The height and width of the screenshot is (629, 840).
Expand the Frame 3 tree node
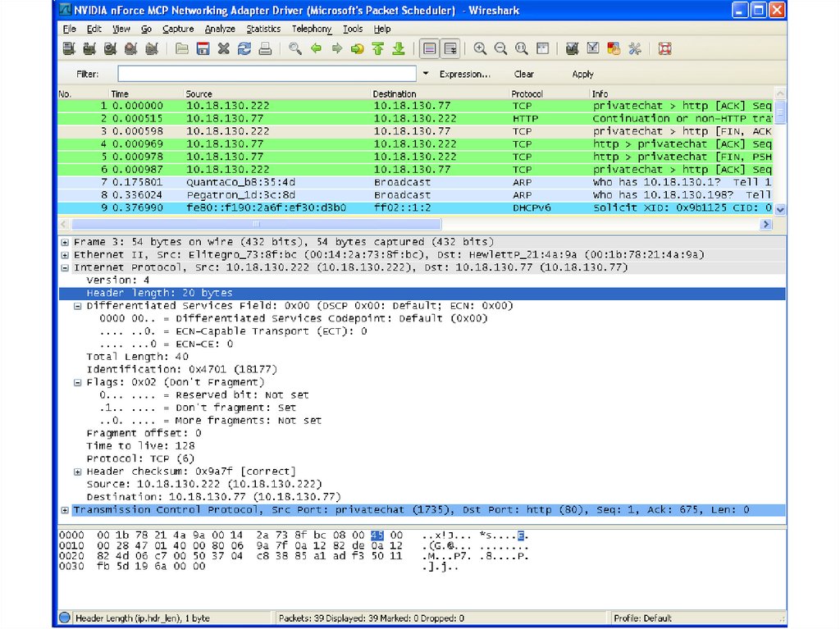65,242
